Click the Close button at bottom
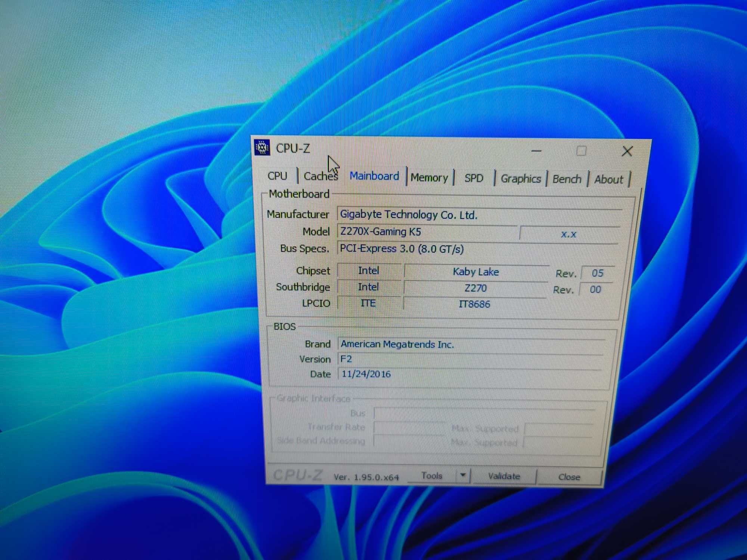This screenshot has width=747, height=560. pos(569,477)
